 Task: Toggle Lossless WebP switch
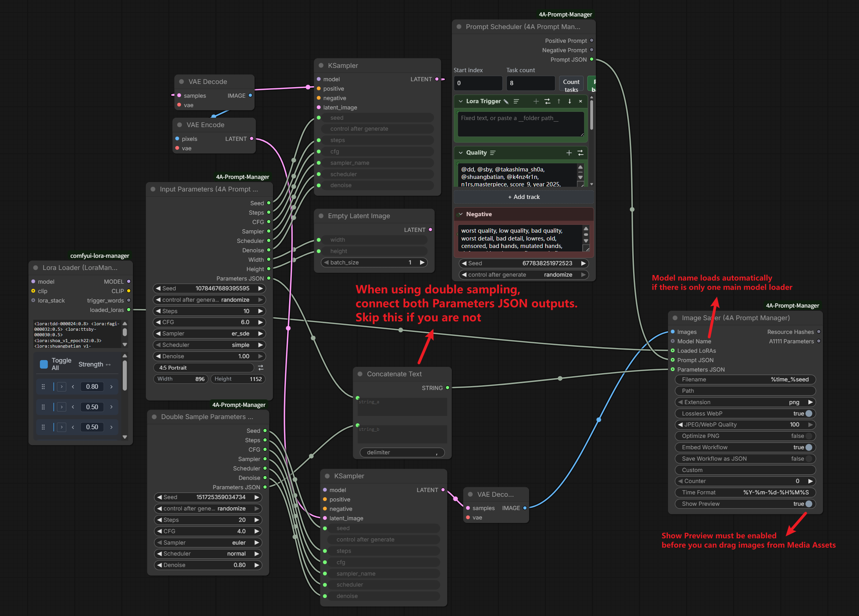tap(809, 414)
